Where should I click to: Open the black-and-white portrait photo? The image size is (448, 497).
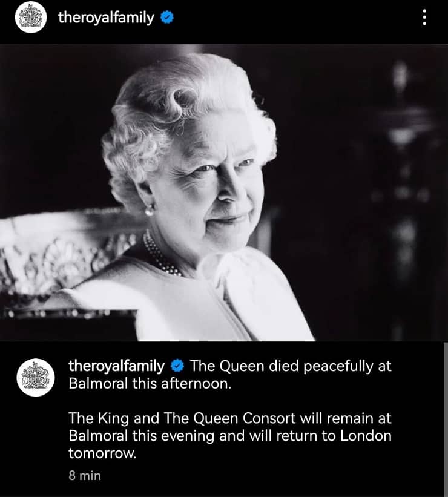pyautogui.click(x=223, y=193)
